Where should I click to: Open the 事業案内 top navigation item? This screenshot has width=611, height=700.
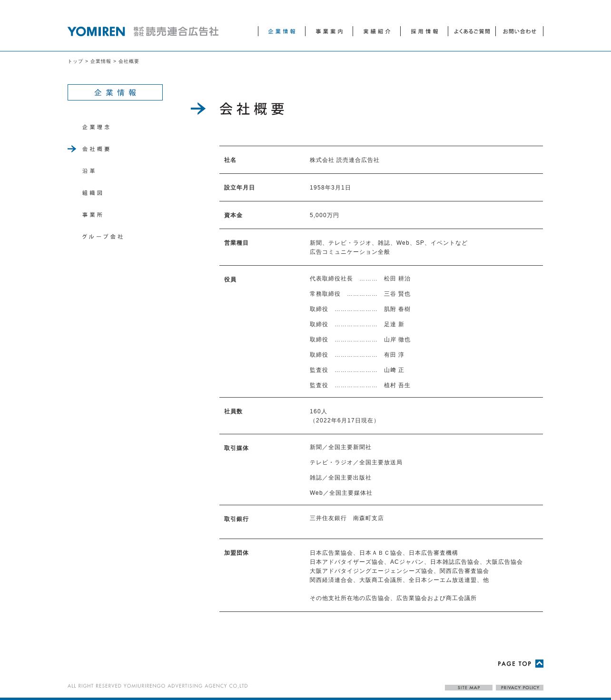pos(329,31)
